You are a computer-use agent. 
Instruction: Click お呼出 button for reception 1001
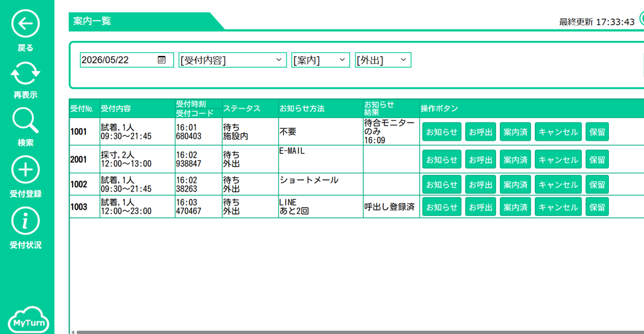480,132
